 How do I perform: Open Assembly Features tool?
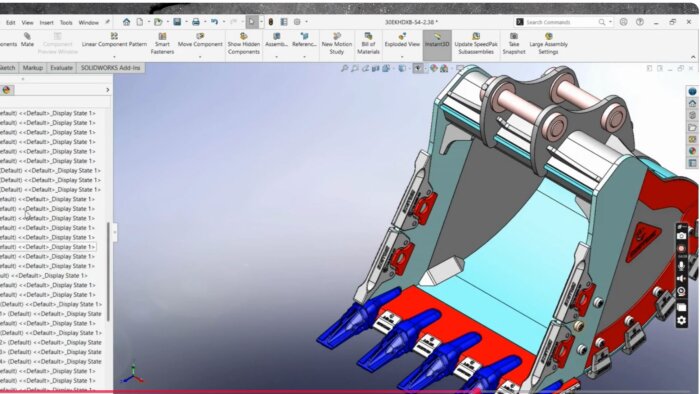click(276, 40)
